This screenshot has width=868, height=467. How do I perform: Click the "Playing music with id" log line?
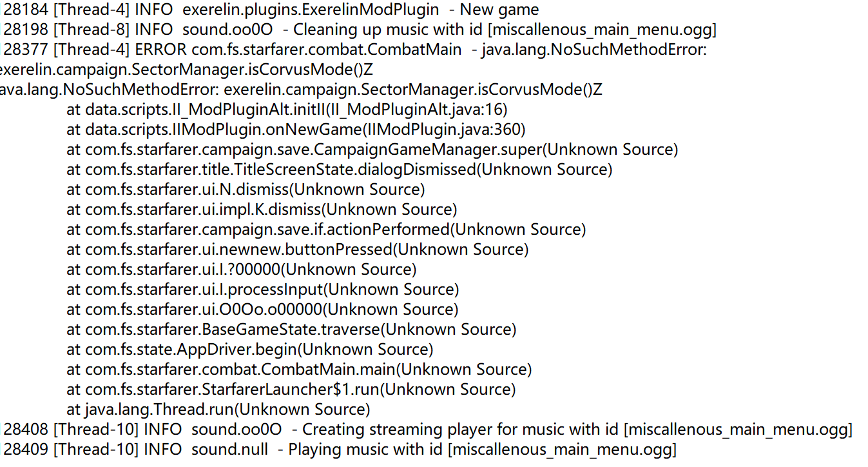pos(340,450)
